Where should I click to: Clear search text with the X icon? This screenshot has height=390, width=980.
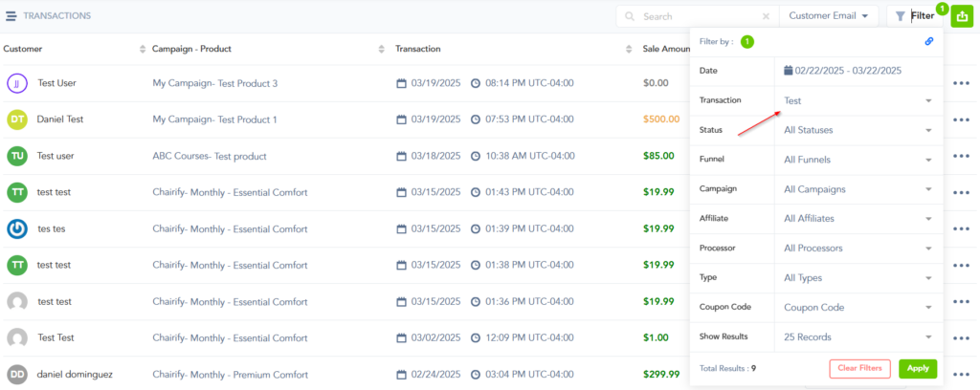click(765, 16)
